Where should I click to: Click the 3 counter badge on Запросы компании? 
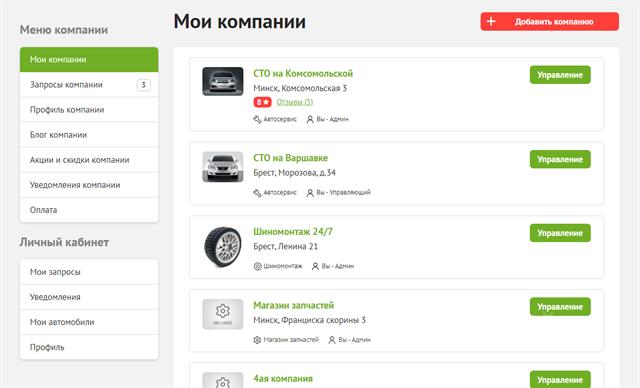pyautogui.click(x=143, y=85)
